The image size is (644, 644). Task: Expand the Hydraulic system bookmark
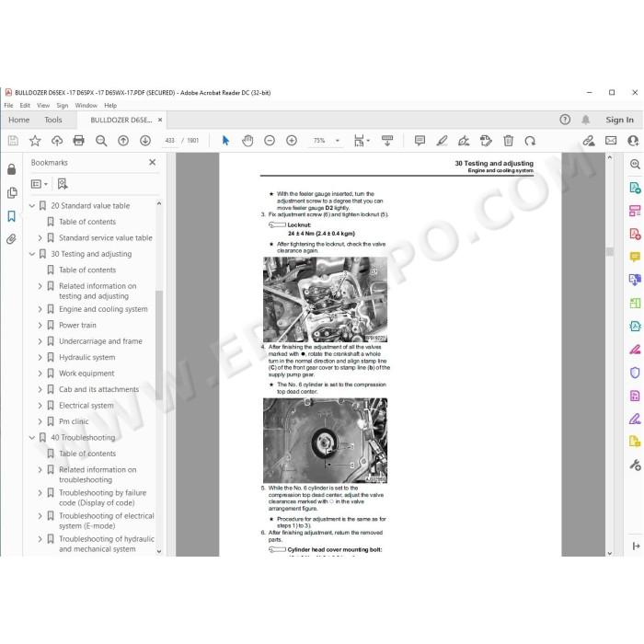pyautogui.click(x=40, y=357)
